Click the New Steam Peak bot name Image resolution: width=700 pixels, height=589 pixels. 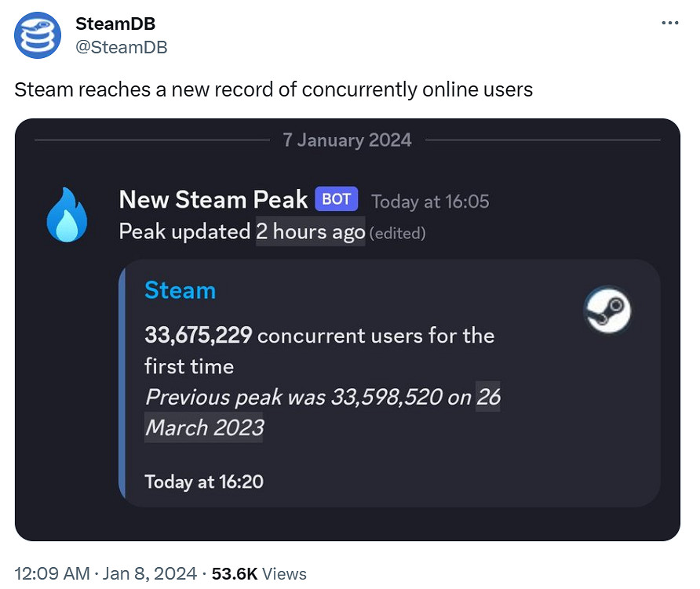[x=213, y=200]
